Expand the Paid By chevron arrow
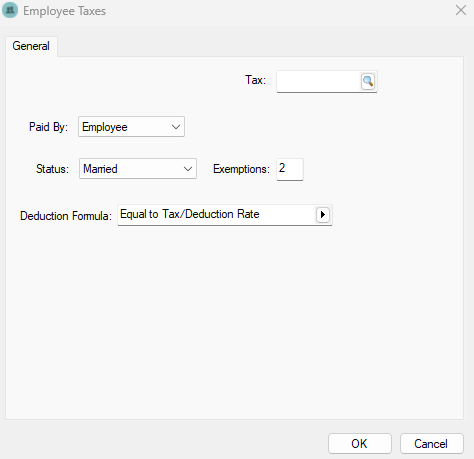Image resolution: width=474 pixels, height=459 pixels. 176,127
